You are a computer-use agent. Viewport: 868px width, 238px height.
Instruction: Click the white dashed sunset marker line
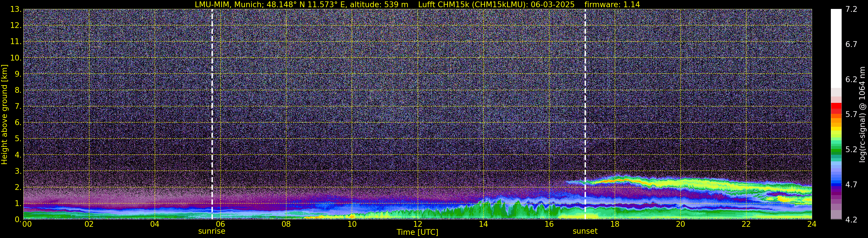click(x=585, y=114)
